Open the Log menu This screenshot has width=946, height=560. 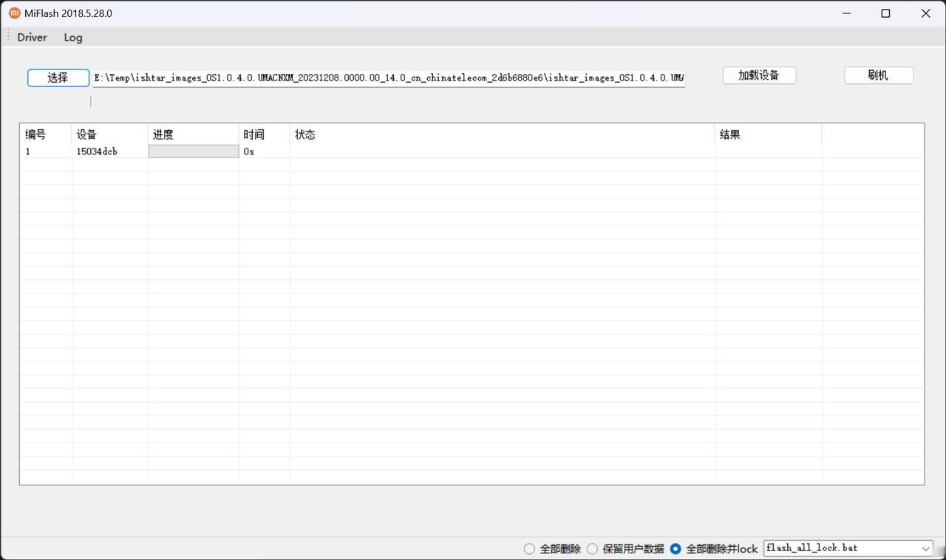[73, 37]
